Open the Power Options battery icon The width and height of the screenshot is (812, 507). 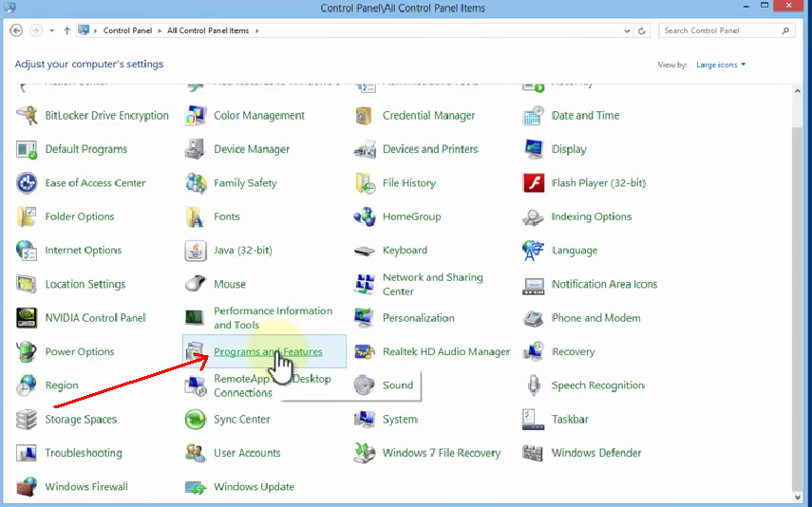pos(27,351)
